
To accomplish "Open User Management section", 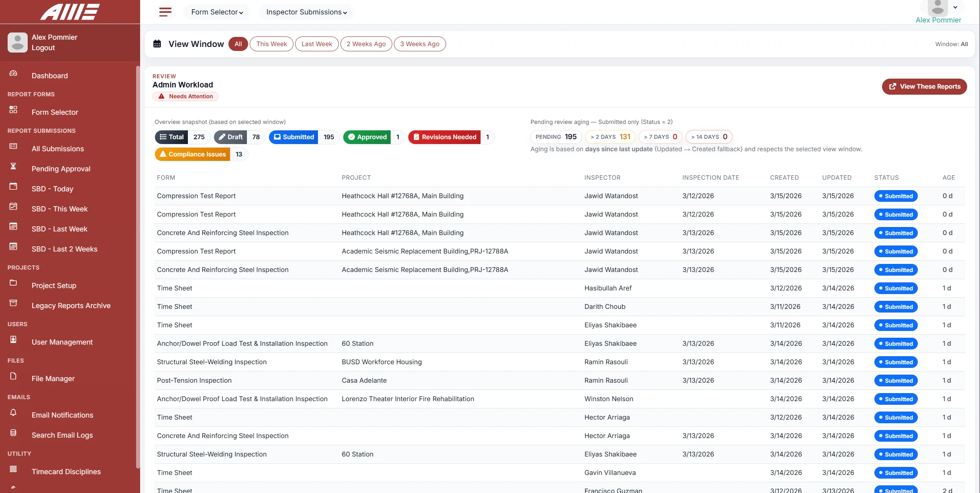I will pyautogui.click(x=62, y=342).
